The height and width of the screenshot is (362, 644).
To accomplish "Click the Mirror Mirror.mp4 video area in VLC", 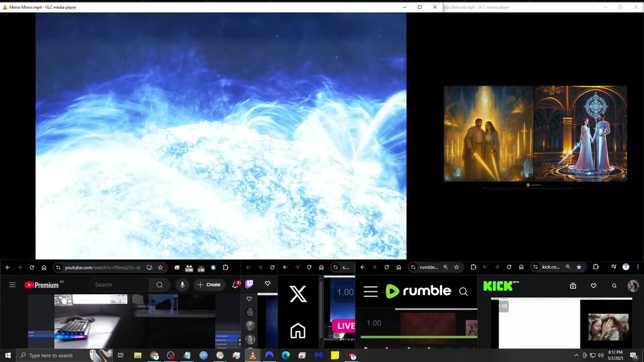I will coord(221,136).
